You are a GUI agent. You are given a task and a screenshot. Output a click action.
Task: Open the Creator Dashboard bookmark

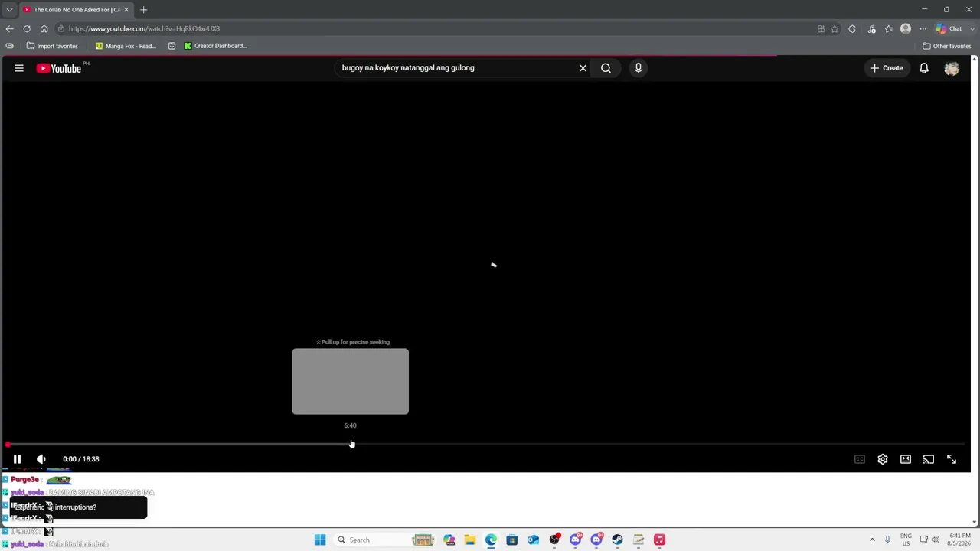[215, 46]
